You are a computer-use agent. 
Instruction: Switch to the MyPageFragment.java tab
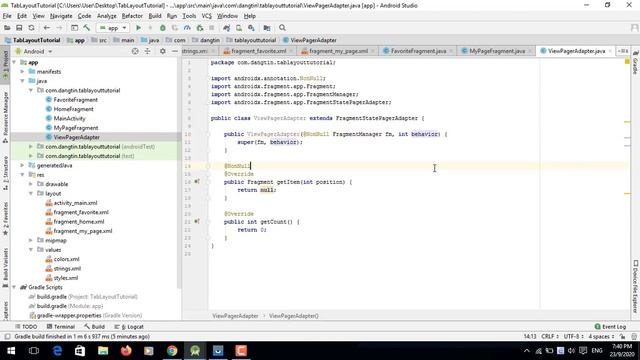497,51
